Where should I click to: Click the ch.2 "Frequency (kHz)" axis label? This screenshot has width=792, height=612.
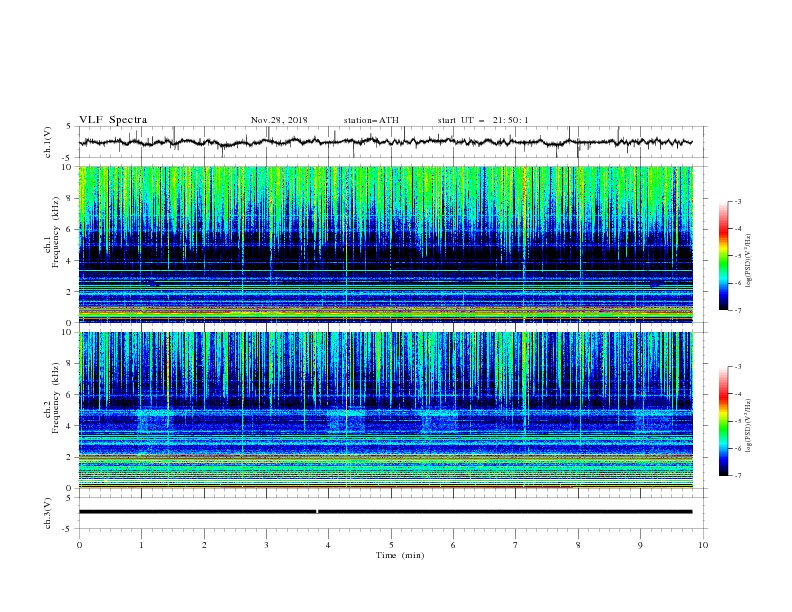[56, 398]
